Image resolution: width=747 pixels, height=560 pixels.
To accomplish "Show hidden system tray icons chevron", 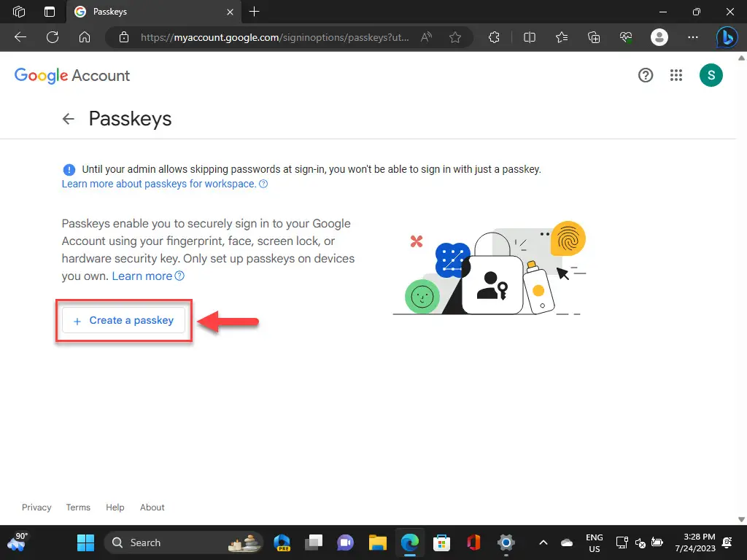I will coord(543,542).
